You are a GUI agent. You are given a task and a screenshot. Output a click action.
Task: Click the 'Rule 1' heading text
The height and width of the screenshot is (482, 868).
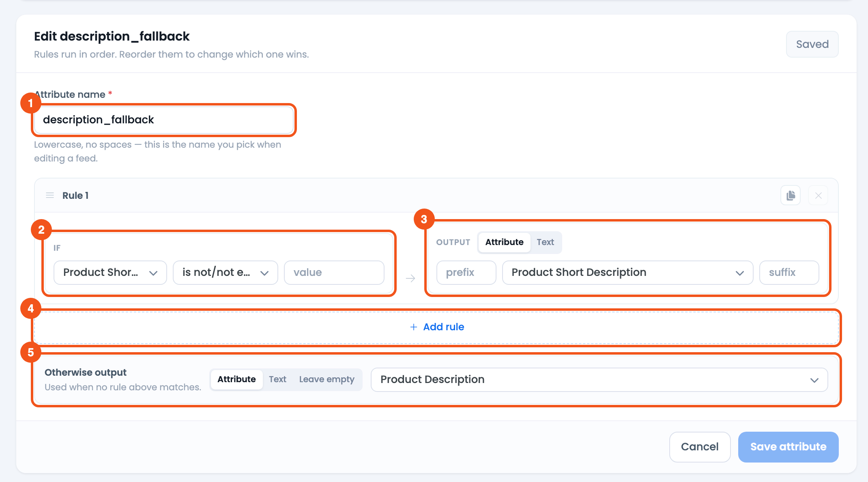coord(75,196)
